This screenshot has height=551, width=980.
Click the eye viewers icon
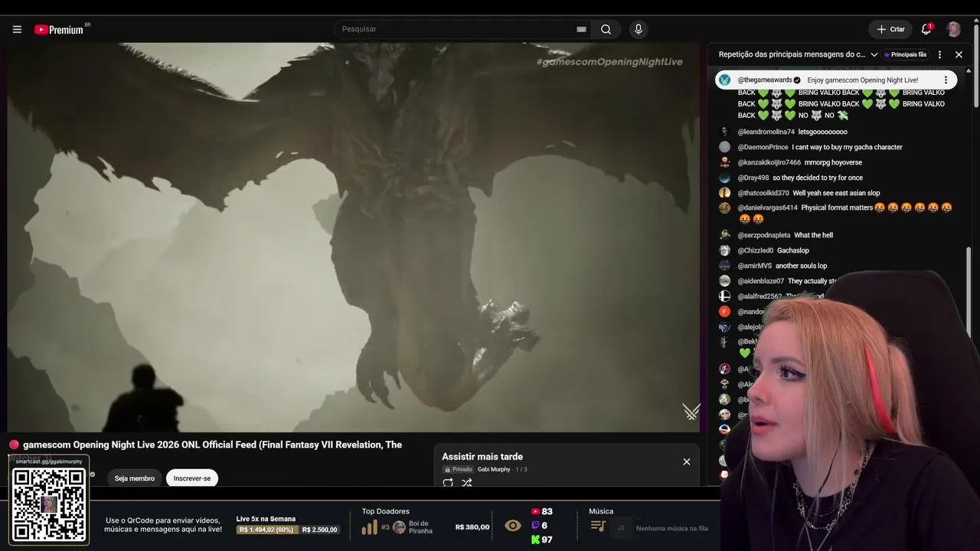click(513, 526)
